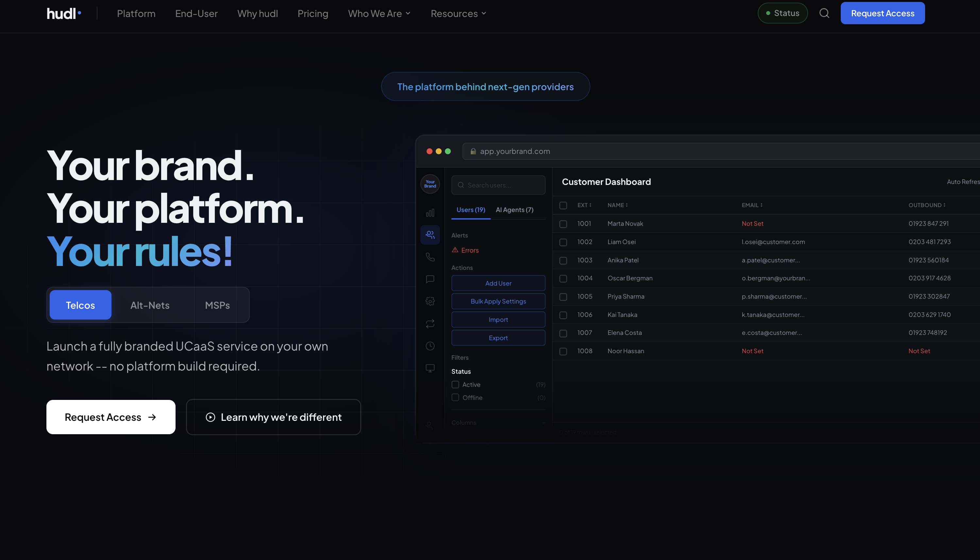Click the monitor display sidebar icon

coord(430,368)
